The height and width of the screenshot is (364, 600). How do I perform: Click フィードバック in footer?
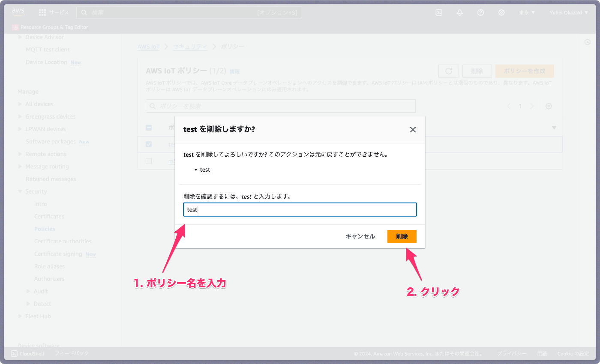coord(72,353)
